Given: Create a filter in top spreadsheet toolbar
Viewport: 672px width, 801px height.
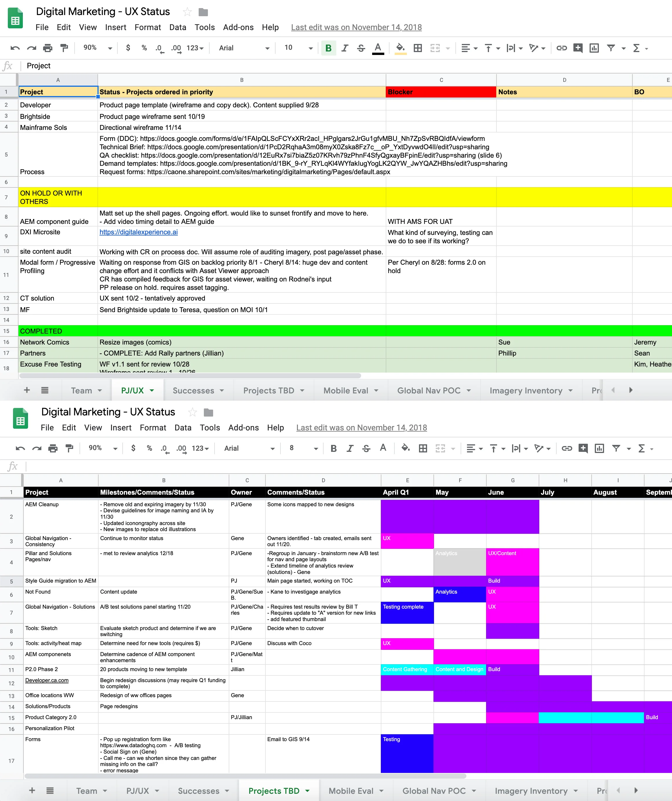Looking at the screenshot, I should tap(611, 48).
